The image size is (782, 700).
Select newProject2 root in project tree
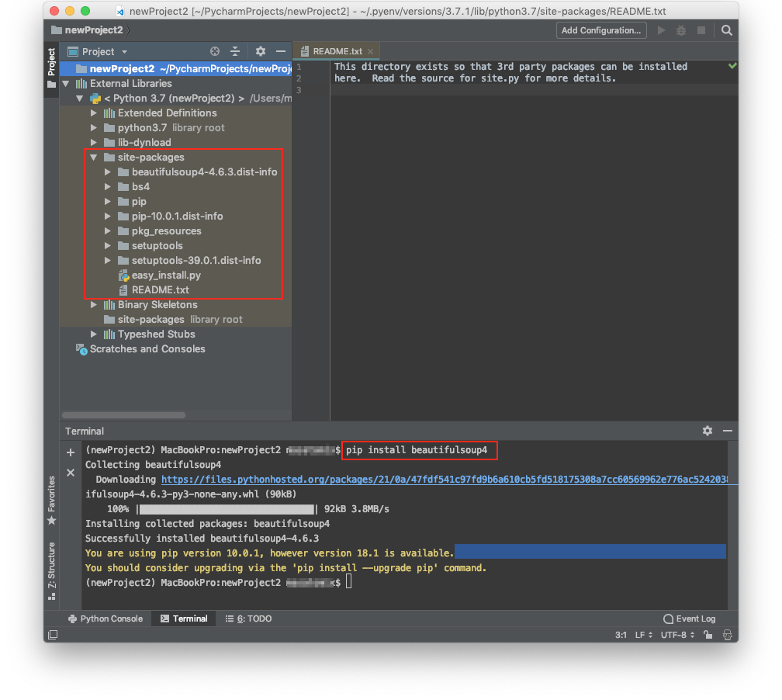(175, 69)
